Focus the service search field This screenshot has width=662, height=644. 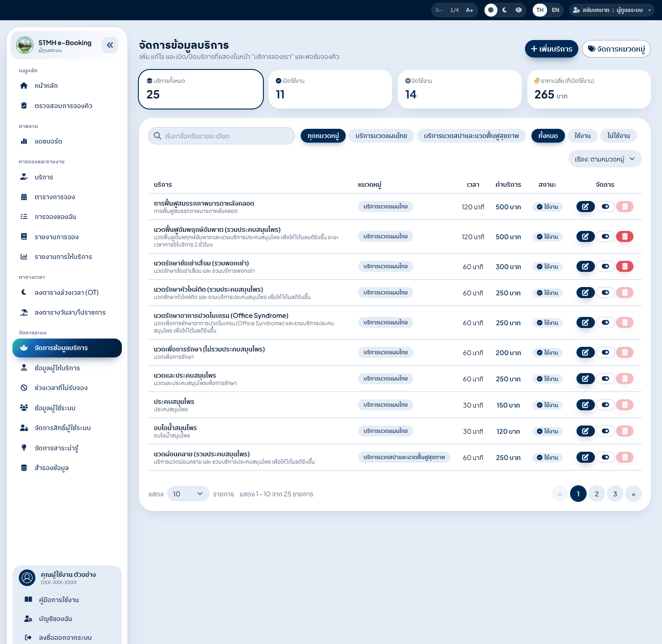(222, 136)
